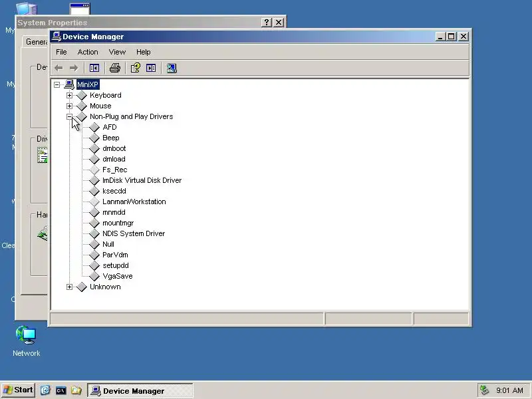Screen dimensions: 532x399
Task: Select the VgaSave label text
Action: [x=118, y=276]
